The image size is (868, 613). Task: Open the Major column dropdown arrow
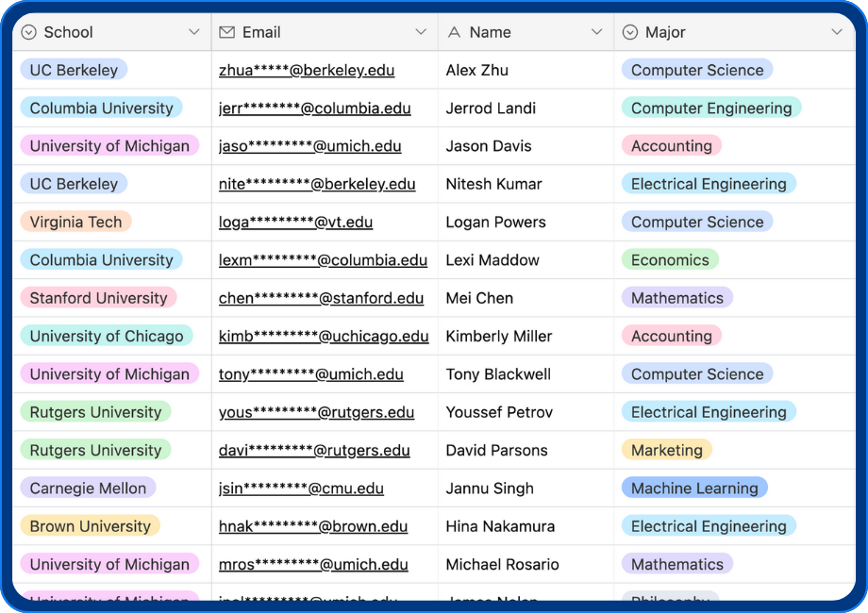(837, 32)
